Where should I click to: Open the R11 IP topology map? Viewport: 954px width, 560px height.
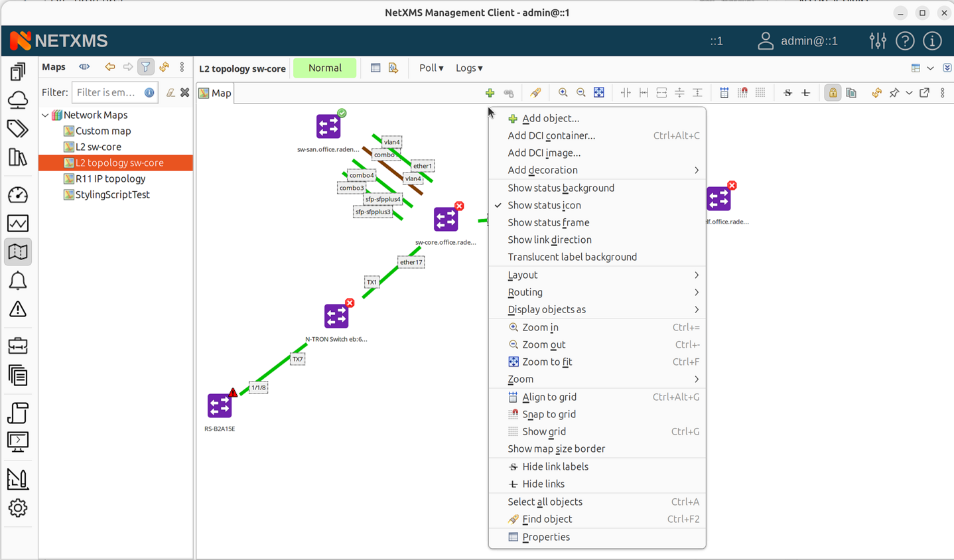(110, 179)
